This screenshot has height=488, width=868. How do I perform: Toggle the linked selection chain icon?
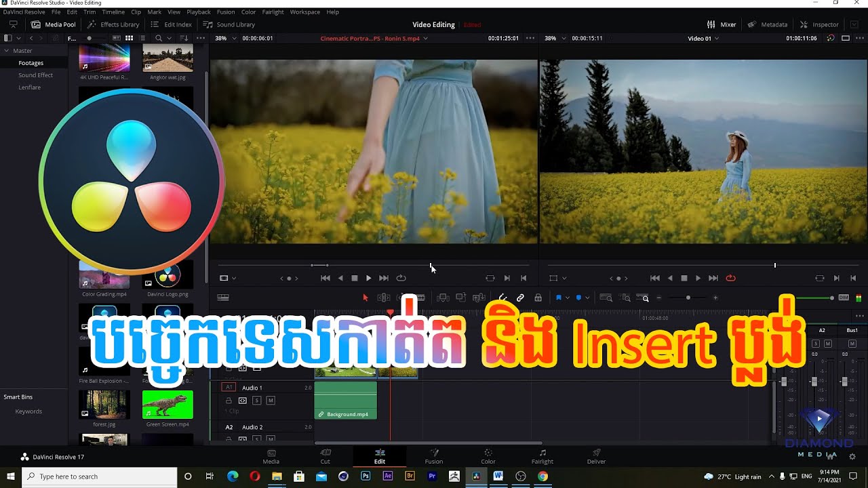[520, 298]
